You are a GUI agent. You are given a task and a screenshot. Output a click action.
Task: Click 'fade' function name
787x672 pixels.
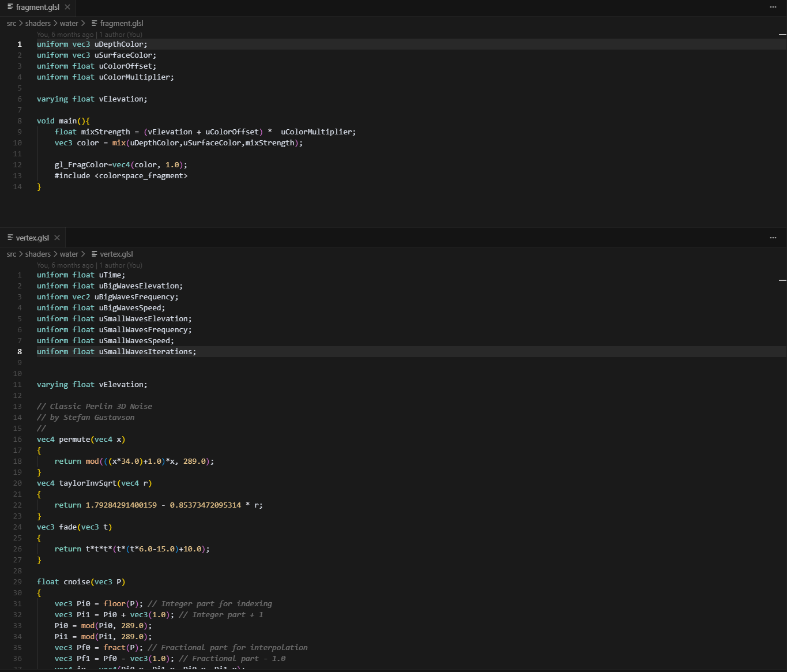click(67, 527)
